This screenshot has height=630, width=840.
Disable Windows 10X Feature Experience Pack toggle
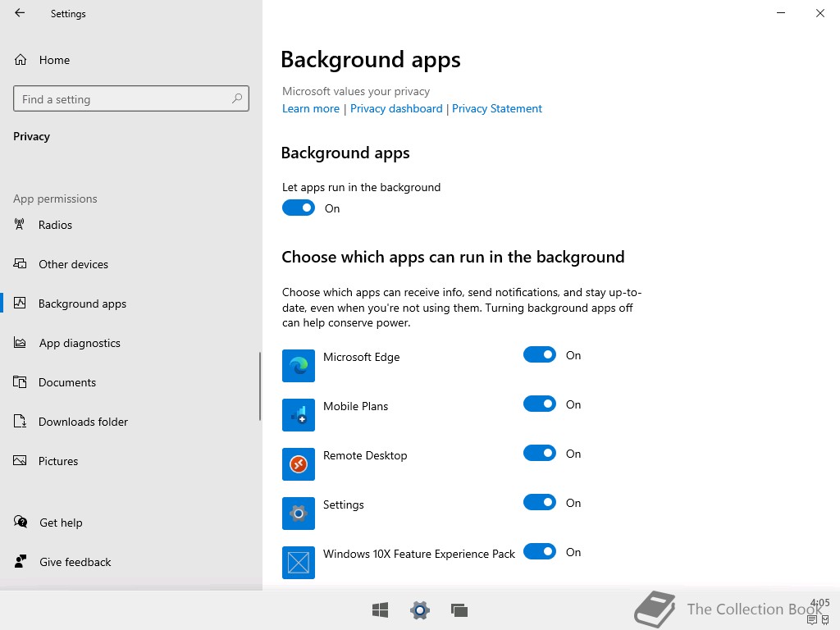540,551
